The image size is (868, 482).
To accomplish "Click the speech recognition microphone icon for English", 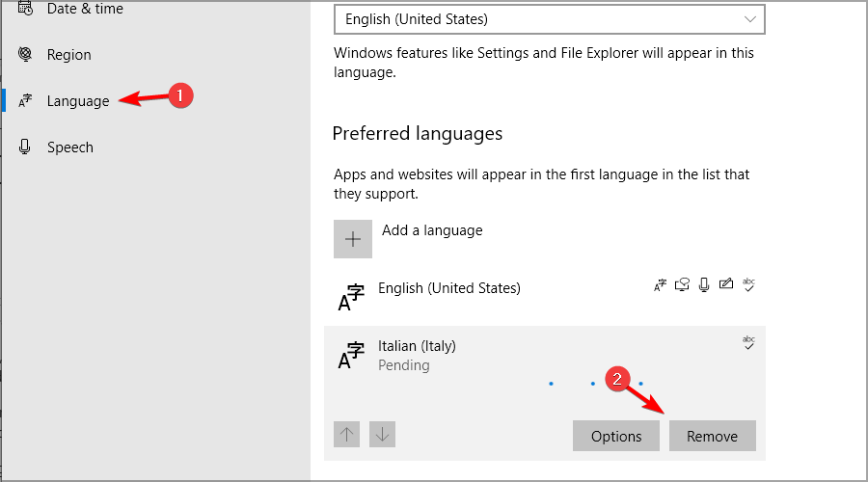I will 704,285.
